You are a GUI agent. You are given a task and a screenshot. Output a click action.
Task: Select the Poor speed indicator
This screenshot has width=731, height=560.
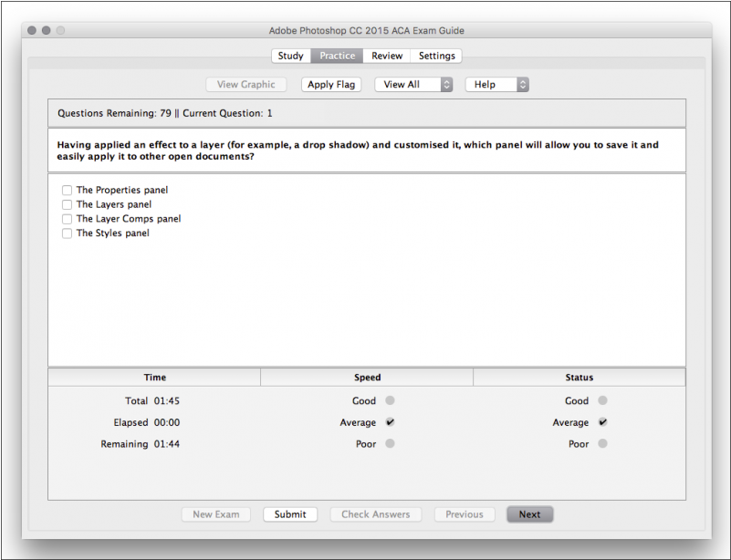(391, 443)
